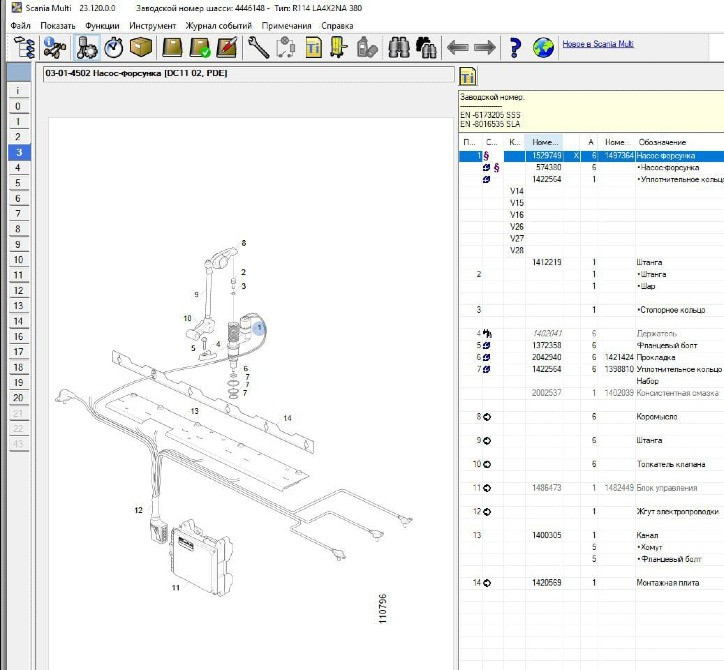Go back with the left arrow icon

pyautogui.click(x=457, y=47)
